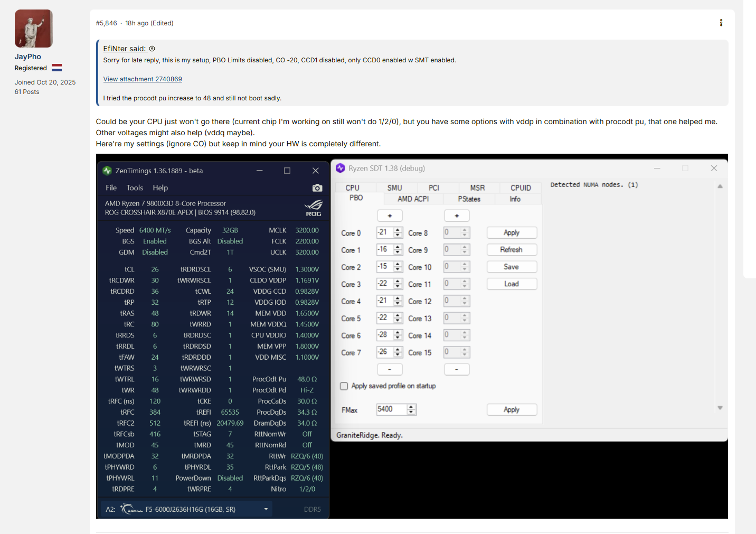Close the ZenTimings window
Image resolution: width=756 pixels, height=534 pixels.
pos(316,171)
